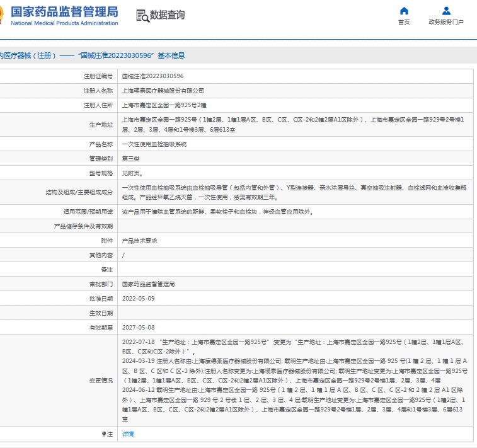
Task: Click product name 一次性使用血栓抽吸系统
Action: (154, 144)
